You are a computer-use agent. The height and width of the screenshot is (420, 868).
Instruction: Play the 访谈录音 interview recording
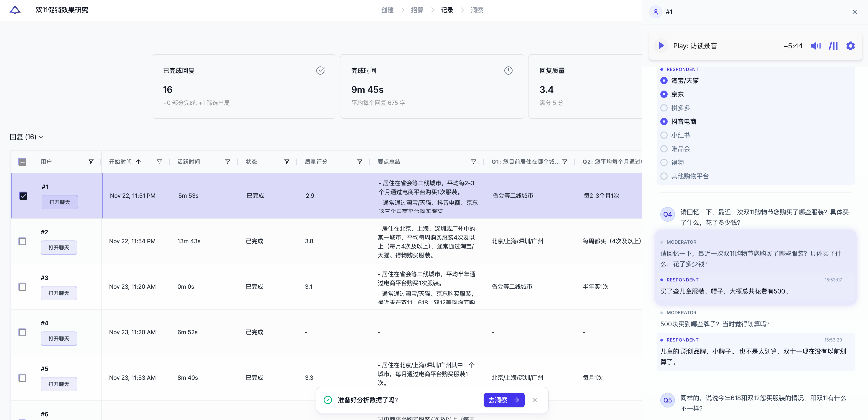(x=661, y=46)
